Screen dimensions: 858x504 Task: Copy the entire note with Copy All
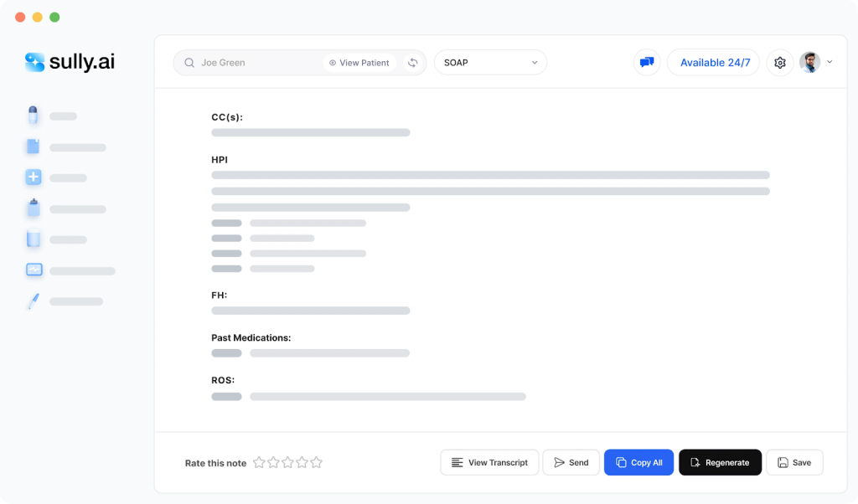(638, 461)
